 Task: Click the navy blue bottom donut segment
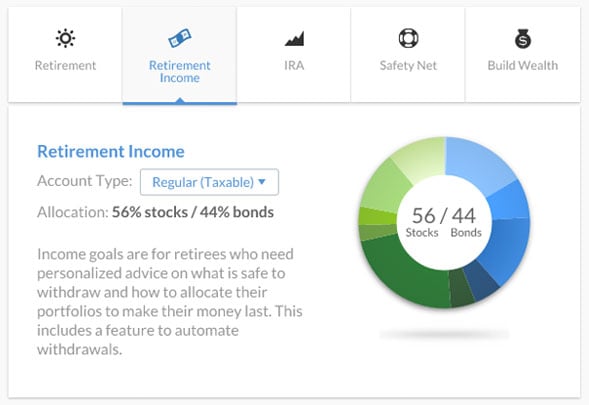[x=482, y=281]
